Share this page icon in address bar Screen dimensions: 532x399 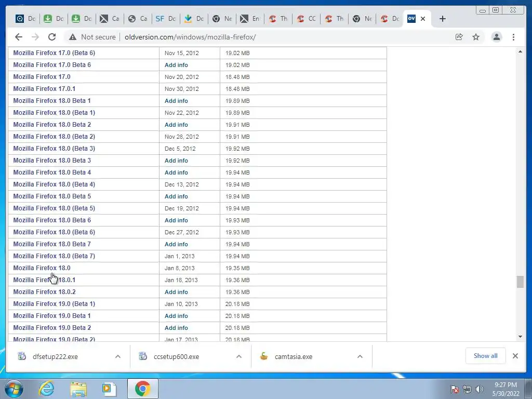[459, 37]
